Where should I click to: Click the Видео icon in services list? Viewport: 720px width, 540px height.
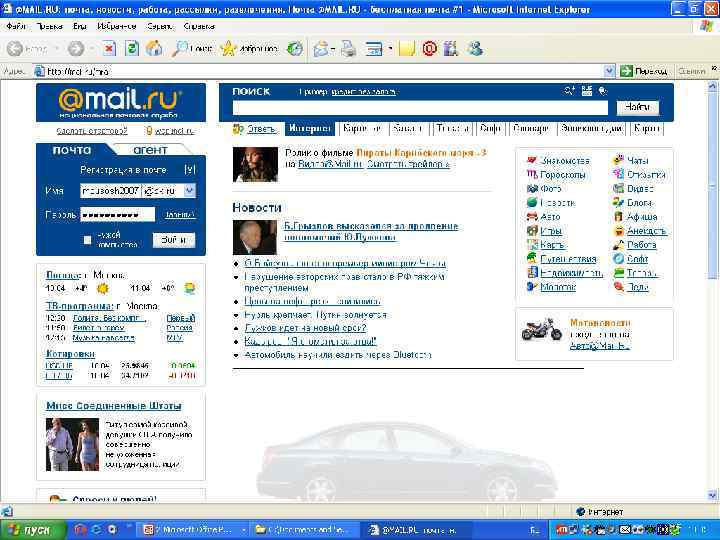(x=619, y=188)
